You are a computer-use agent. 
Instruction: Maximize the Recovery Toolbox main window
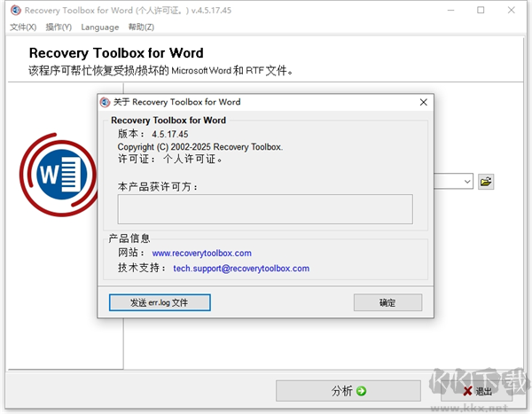(x=480, y=10)
